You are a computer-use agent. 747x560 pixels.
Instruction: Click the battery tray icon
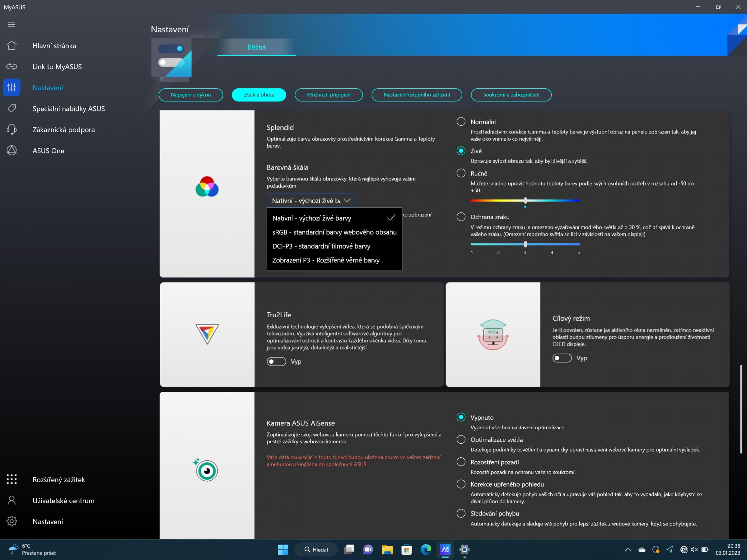[x=705, y=549]
